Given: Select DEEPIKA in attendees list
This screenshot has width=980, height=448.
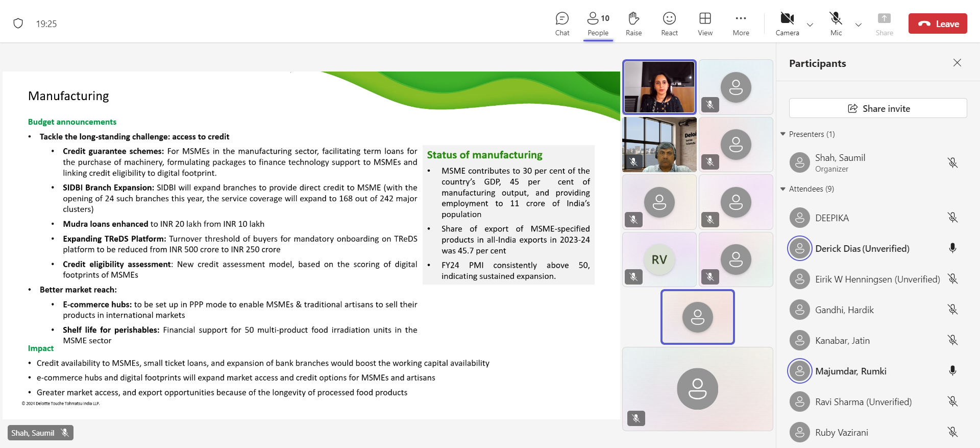Looking at the screenshot, I should 878,218.
